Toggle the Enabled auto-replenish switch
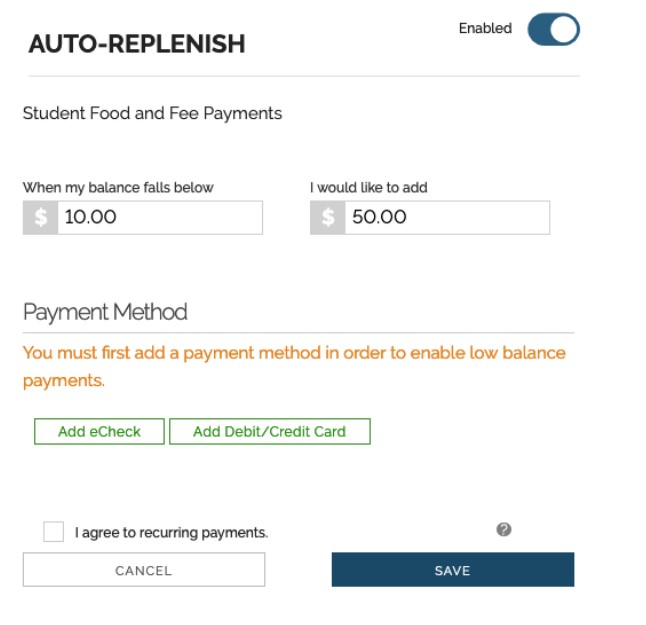 553,29
